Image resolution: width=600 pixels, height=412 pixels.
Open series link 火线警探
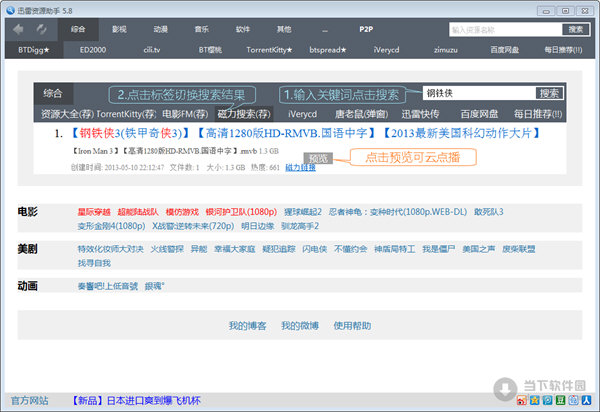(x=167, y=249)
